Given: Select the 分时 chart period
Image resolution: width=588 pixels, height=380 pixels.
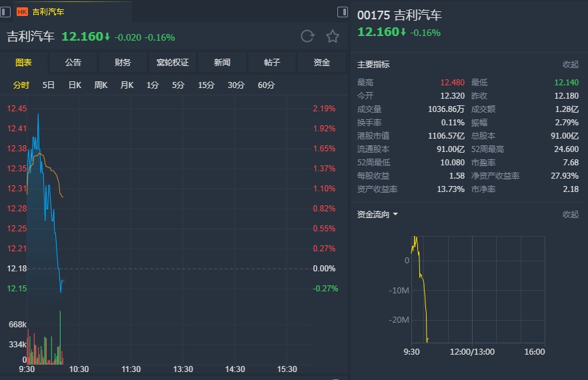Looking at the screenshot, I should 21,85.
